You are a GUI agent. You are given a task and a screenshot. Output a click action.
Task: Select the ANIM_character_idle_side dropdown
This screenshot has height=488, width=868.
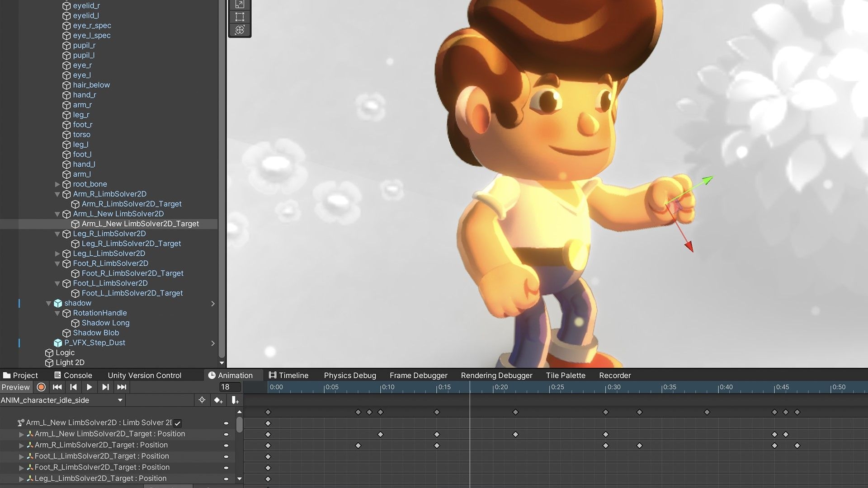tap(61, 400)
